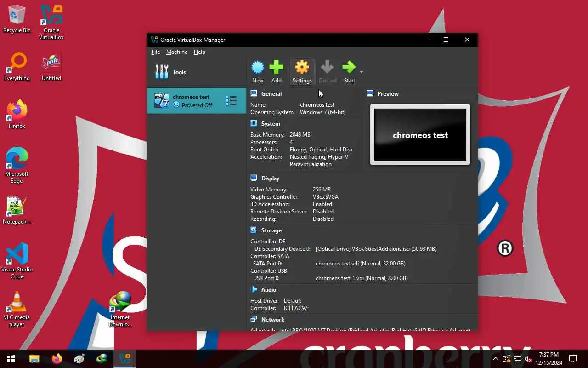Click the audio controller value ICH AC97
This screenshot has width=588, height=368.
296,308
